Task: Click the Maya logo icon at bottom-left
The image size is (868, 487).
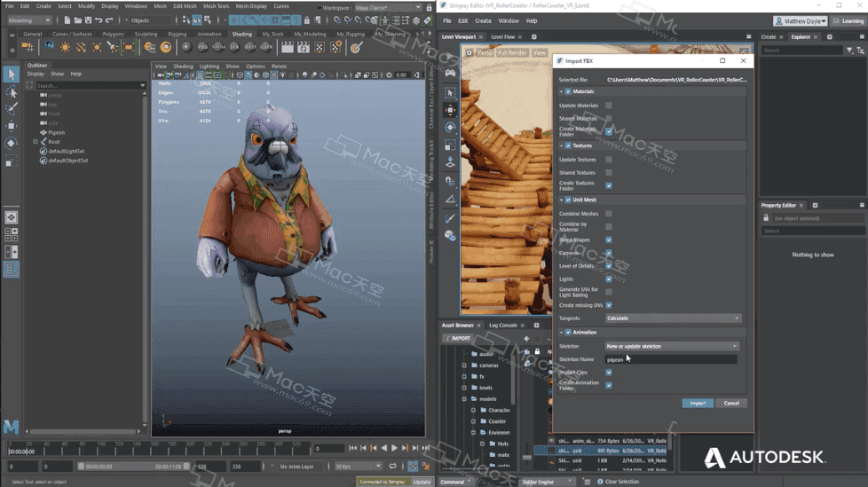Action: coord(11,427)
